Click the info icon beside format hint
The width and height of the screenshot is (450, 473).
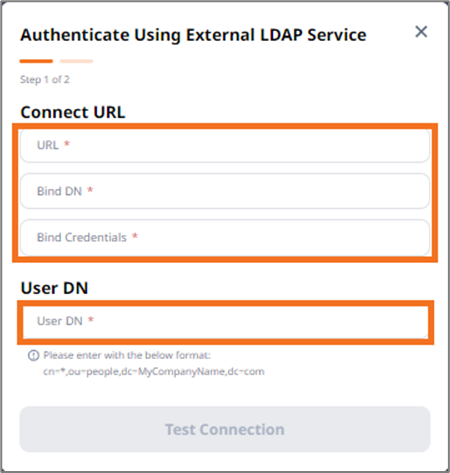33,355
